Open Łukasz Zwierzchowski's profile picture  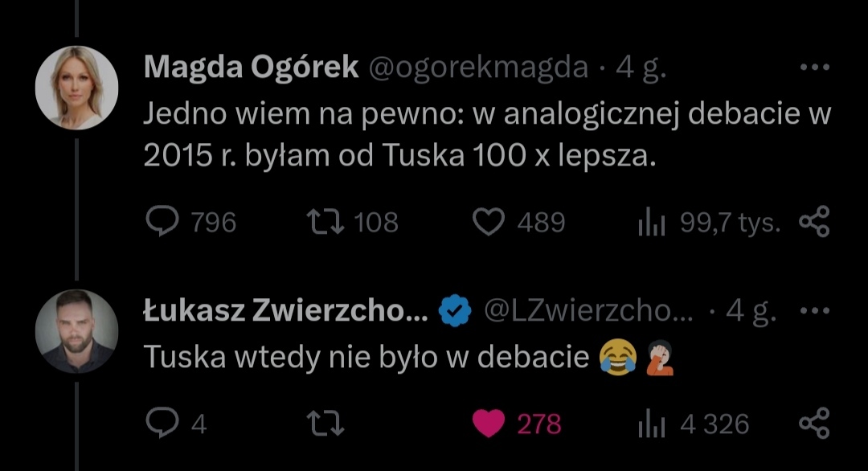[x=76, y=331]
